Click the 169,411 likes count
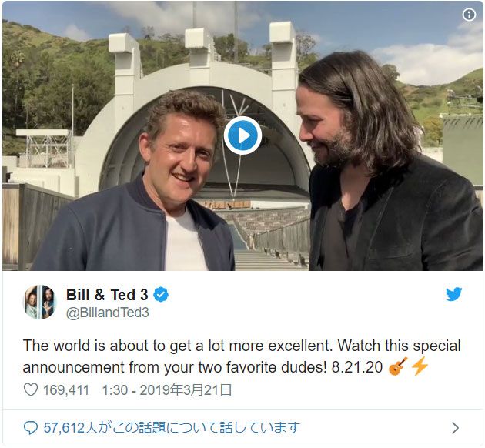The image size is (485, 448). 66,390
